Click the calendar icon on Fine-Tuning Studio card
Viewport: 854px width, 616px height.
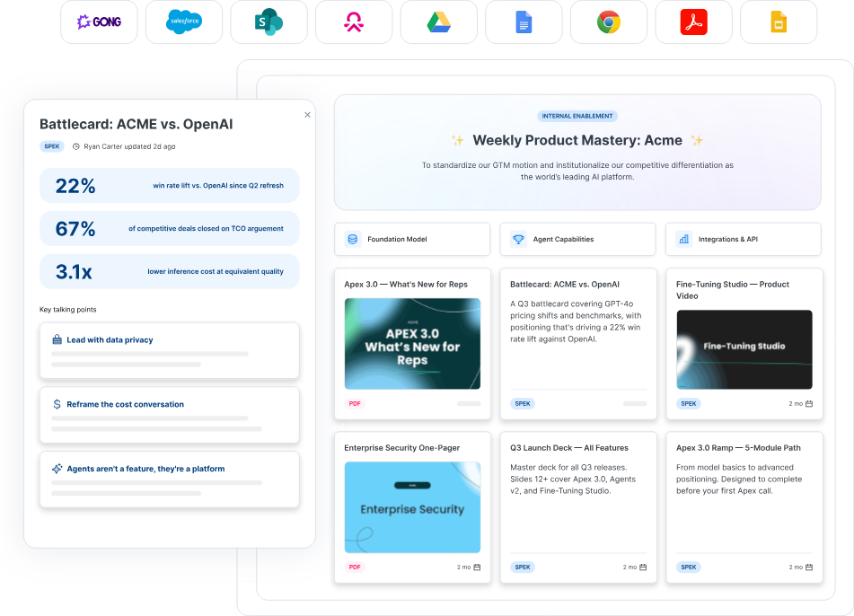[809, 403]
